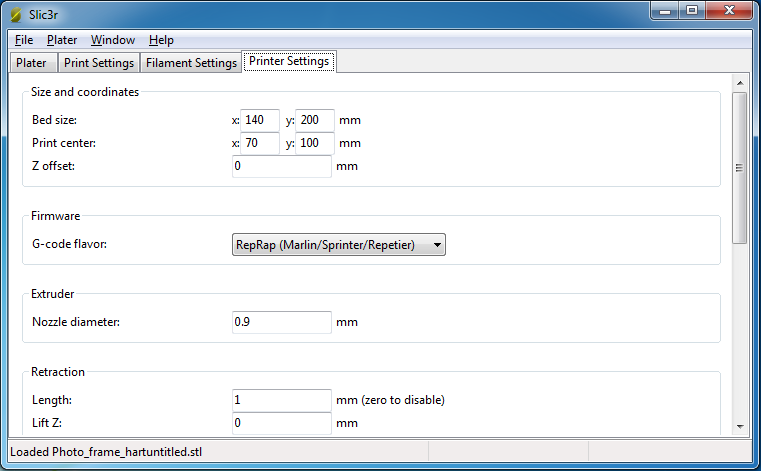Viewport: 761px width, 471px height.
Task: Minimize the Slic3r window
Action: pos(665,11)
